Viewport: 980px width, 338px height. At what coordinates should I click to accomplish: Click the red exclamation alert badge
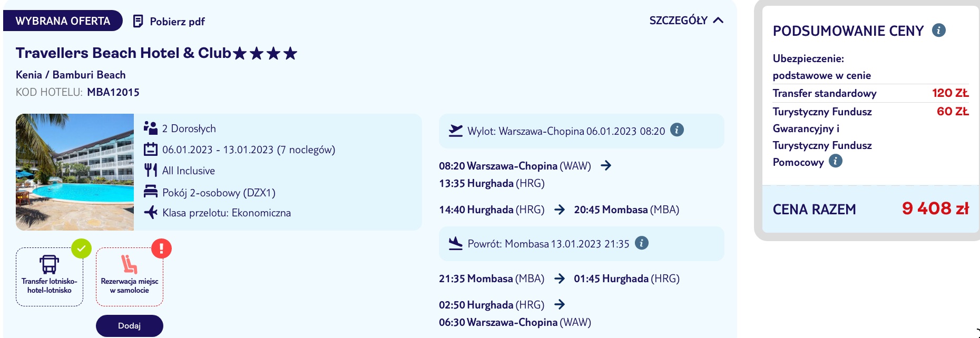click(x=161, y=248)
